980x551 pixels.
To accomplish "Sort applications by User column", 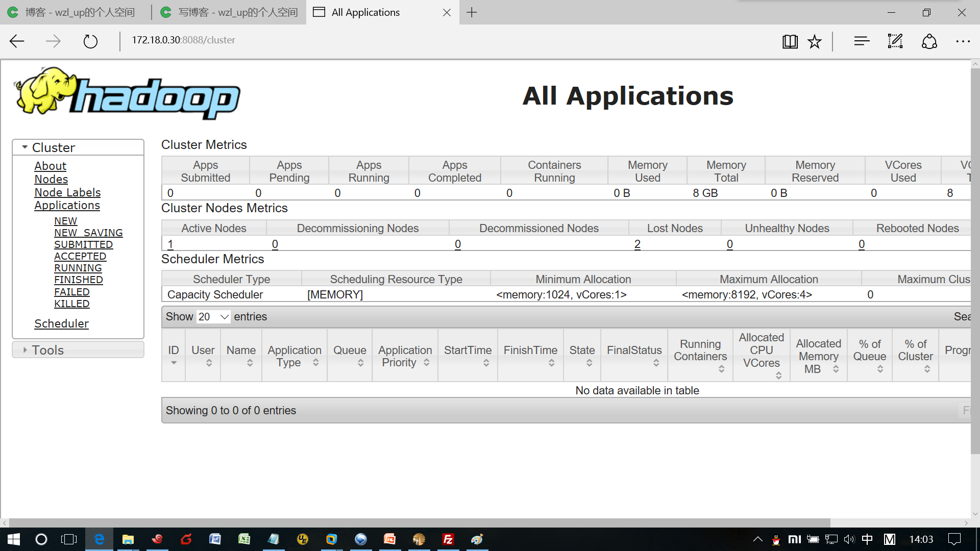I will (203, 356).
